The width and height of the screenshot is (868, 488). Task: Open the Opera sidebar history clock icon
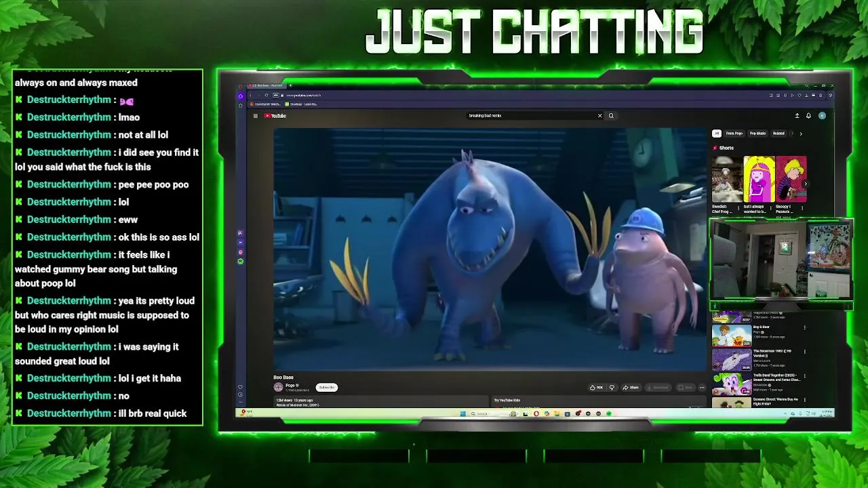point(240,396)
